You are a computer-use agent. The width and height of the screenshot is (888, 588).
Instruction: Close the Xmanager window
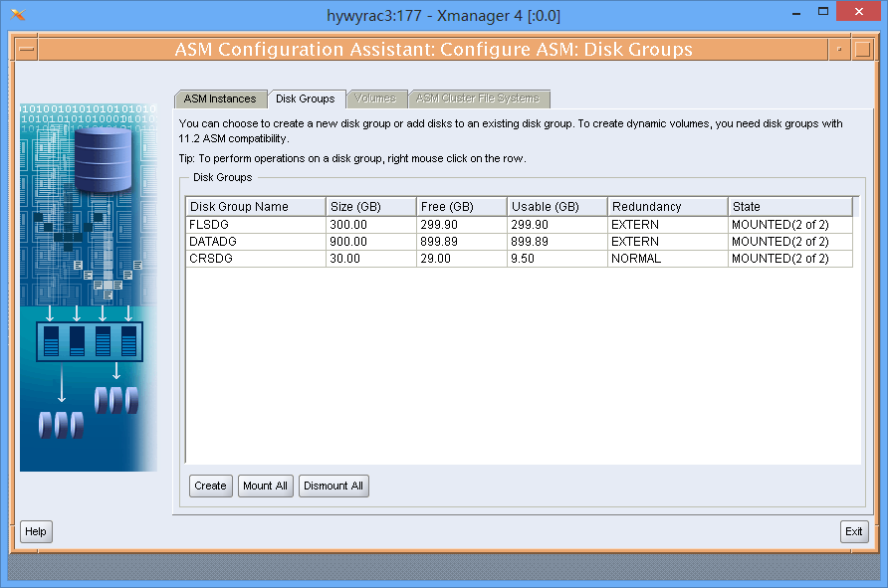[x=858, y=11]
